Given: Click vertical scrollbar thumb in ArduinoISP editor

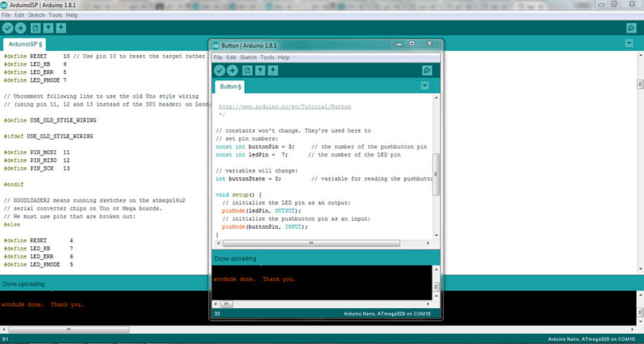Looking at the screenshot, I should pos(640,84).
